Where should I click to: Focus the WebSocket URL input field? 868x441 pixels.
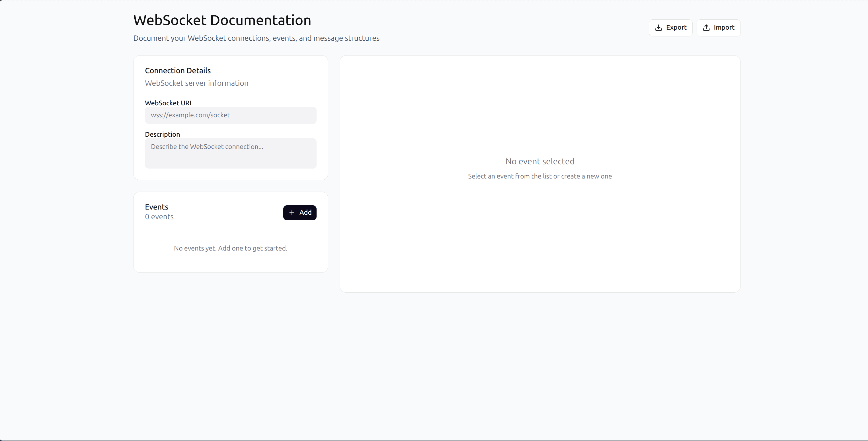[x=231, y=115]
